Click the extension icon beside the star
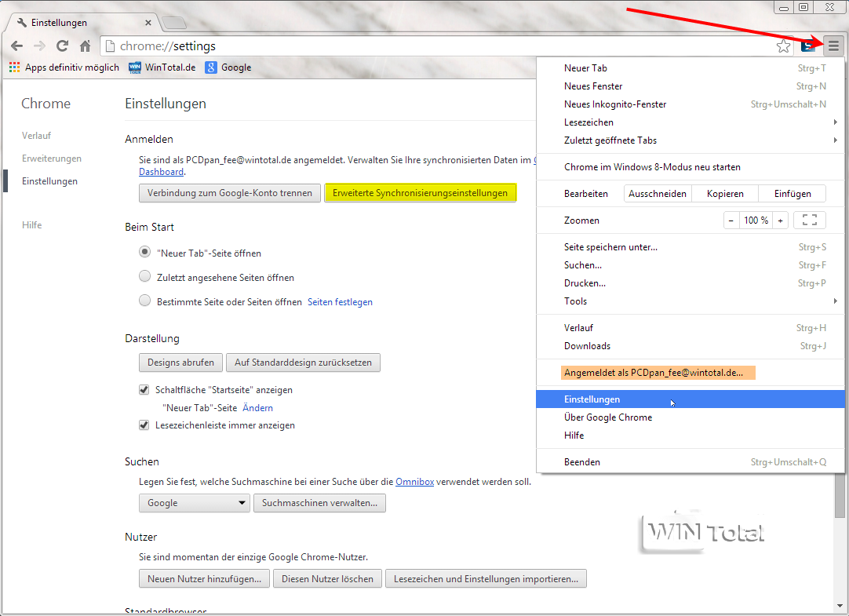Screen dimensions: 849x616 pyautogui.click(x=808, y=46)
